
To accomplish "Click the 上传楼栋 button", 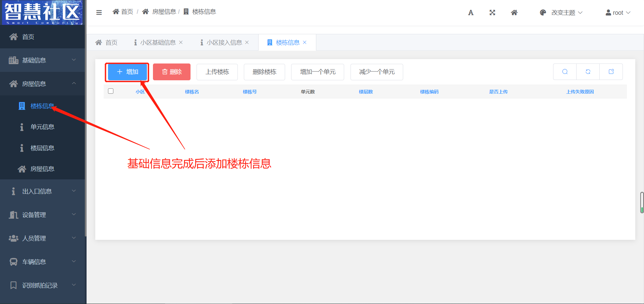I will [217, 72].
